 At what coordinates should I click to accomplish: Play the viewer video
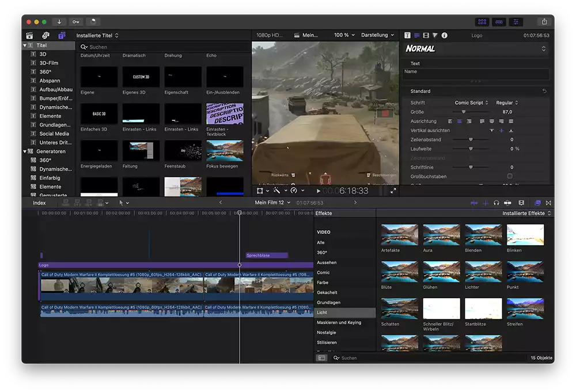(318, 191)
